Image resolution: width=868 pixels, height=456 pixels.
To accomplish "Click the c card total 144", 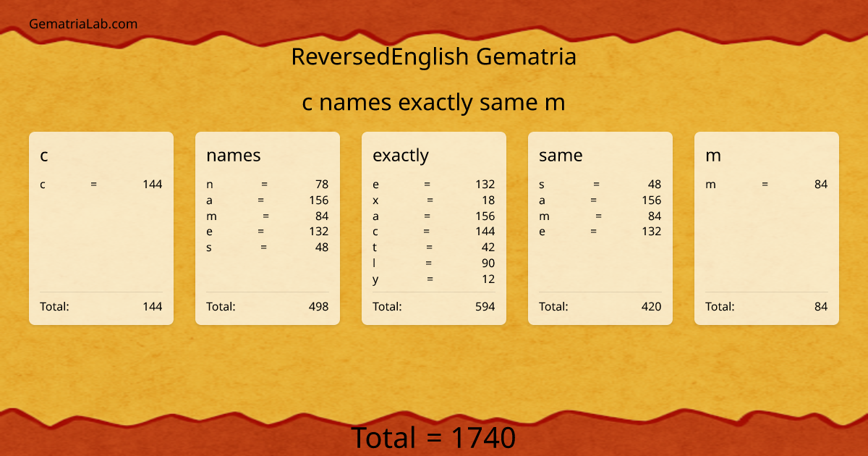I will tap(153, 307).
